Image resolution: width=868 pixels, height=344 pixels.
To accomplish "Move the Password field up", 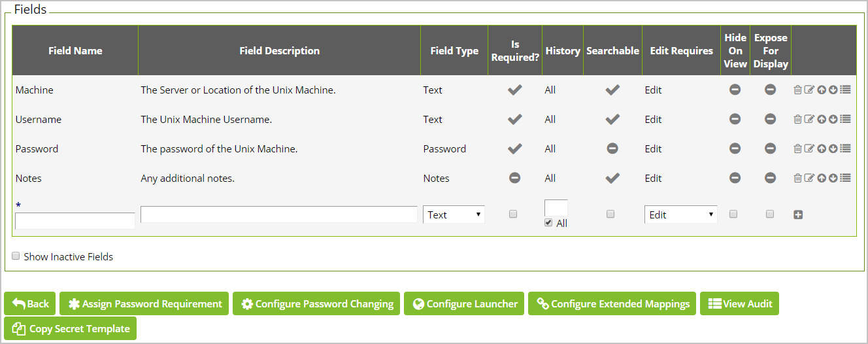I will click(822, 149).
